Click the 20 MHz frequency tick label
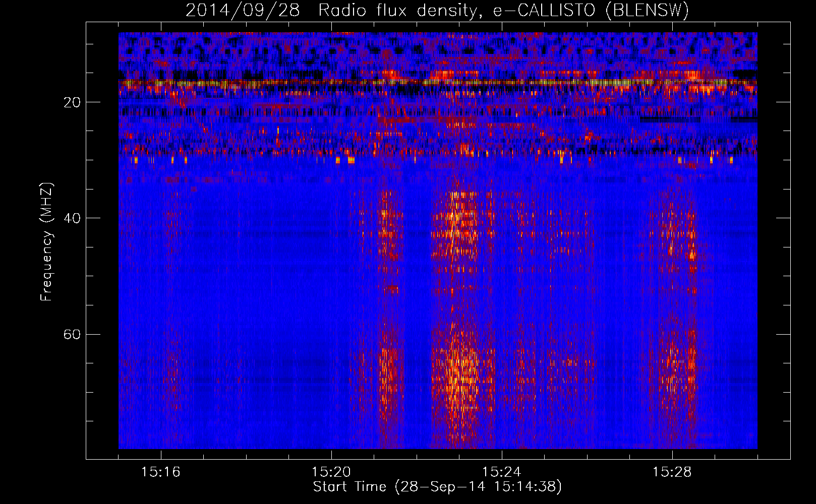Screen dimensions: 816x504 [72, 102]
